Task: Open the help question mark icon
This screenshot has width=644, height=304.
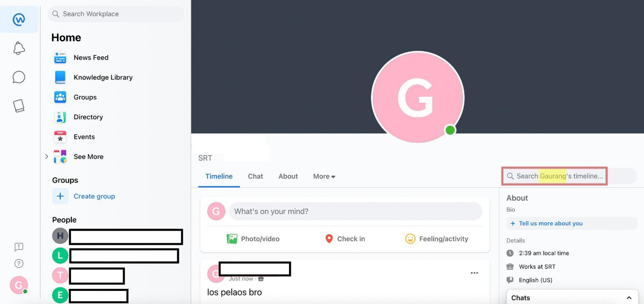Action: tap(19, 264)
